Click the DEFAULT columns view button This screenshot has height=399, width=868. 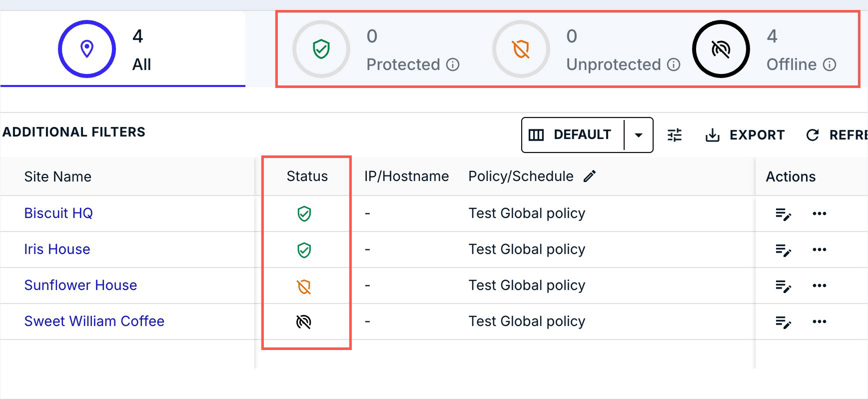572,135
